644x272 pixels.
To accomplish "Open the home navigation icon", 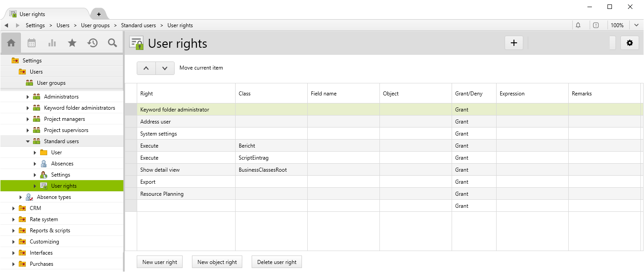I will click(11, 43).
